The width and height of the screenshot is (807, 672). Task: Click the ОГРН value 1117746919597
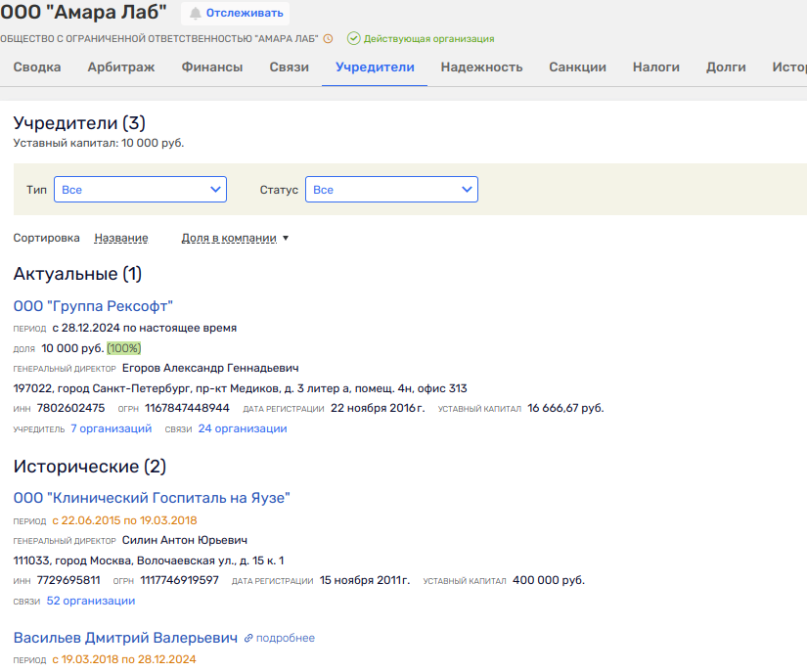(180, 580)
